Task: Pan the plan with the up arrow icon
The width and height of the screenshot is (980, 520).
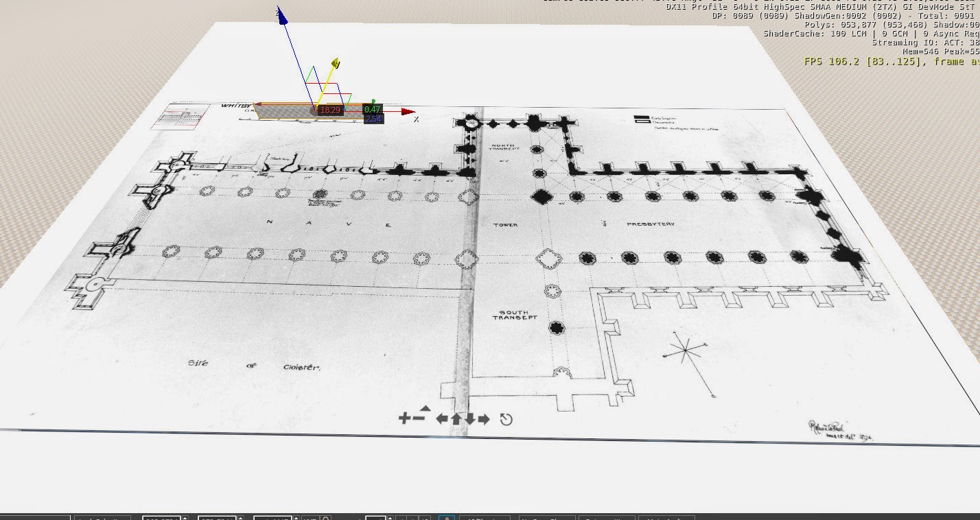Action: coord(456,418)
